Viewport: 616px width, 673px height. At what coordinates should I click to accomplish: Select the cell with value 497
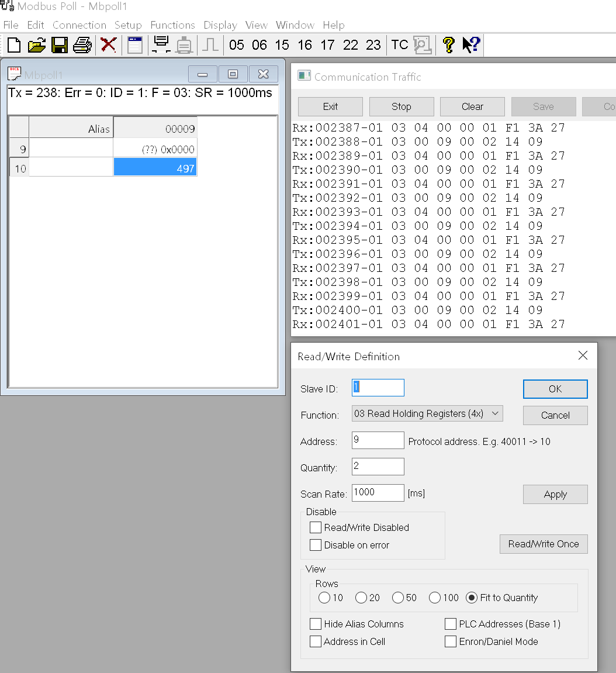click(155, 167)
